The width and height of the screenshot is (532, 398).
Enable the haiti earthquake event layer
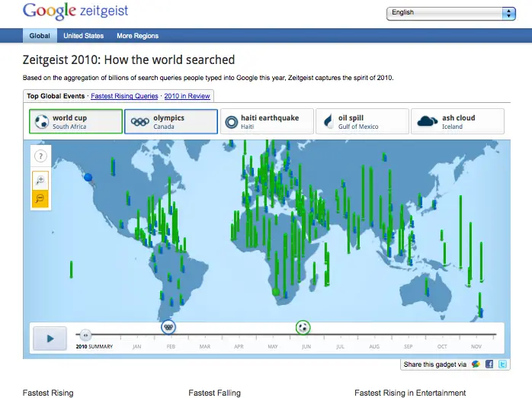pos(267,121)
